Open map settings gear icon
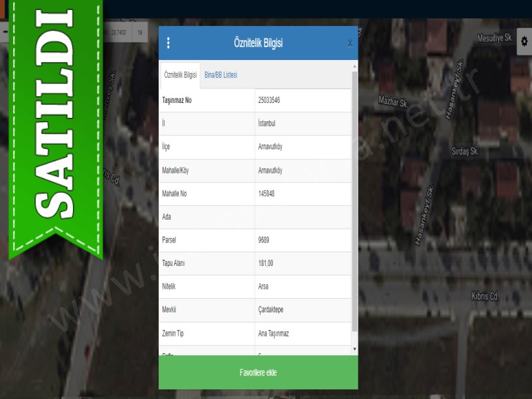The image size is (532, 399). point(524,42)
